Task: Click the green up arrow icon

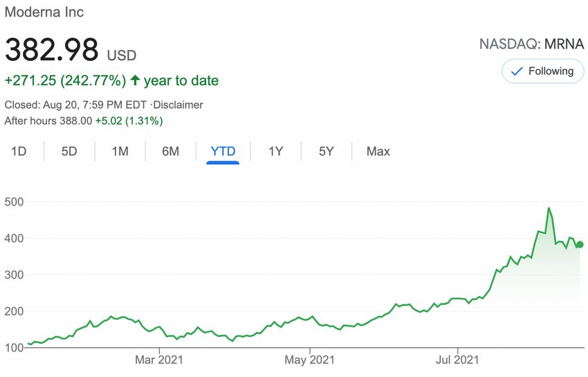Action: click(135, 81)
